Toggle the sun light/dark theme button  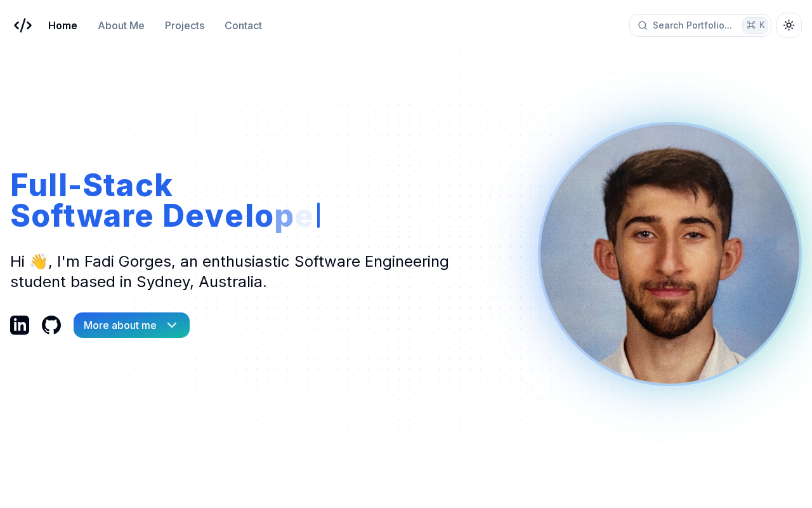click(789, 25)
